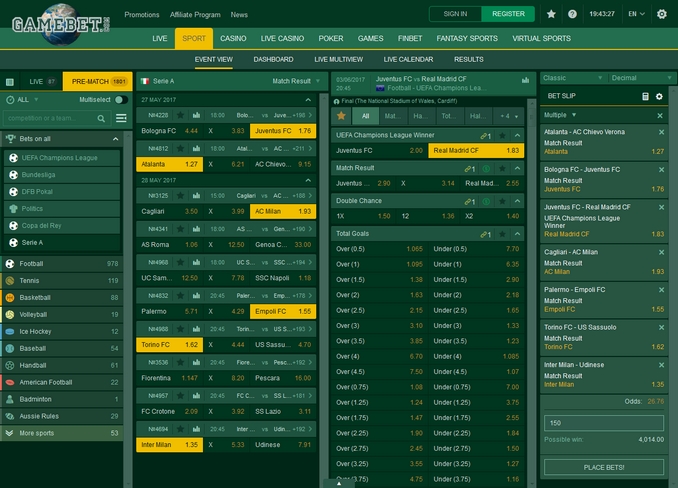Remove Atalanta - AC Chievo Verona bet
The width and height of the screenshot is (678, 488).
(x=661, y=132)
